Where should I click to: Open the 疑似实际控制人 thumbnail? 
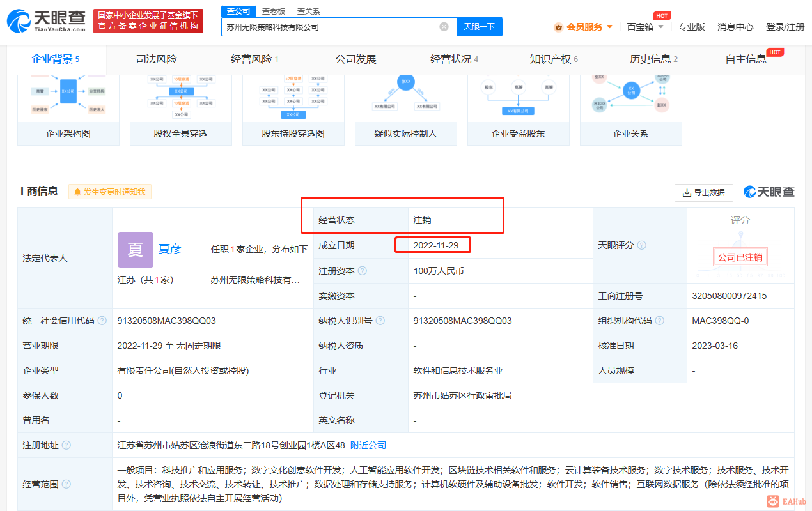tap(406, 110)
